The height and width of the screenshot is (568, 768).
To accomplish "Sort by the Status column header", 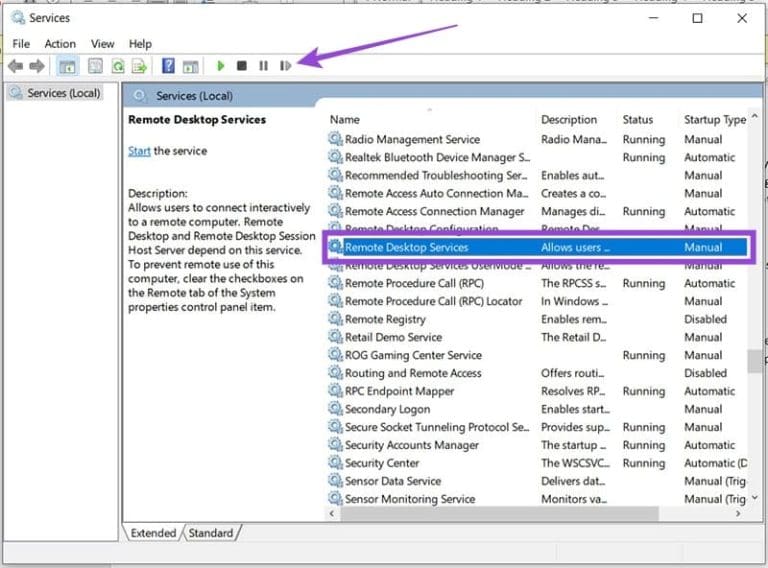I will (x=637, y=119).
